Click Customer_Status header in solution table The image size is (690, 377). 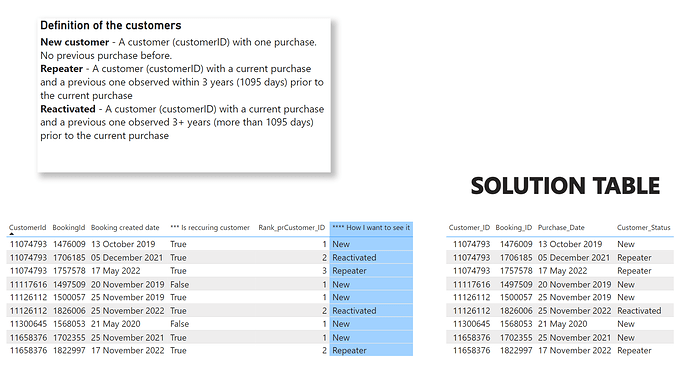tap(643, 227)
